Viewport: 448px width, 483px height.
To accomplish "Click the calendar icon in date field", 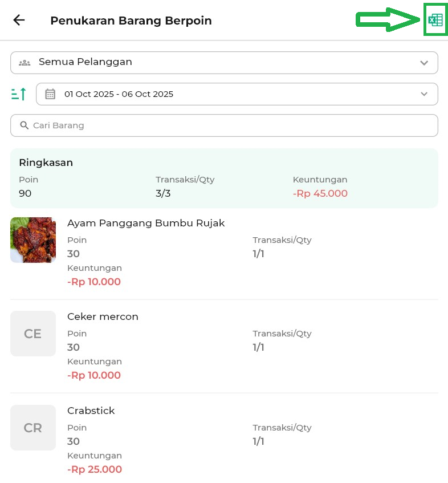I will pos(50,94).
